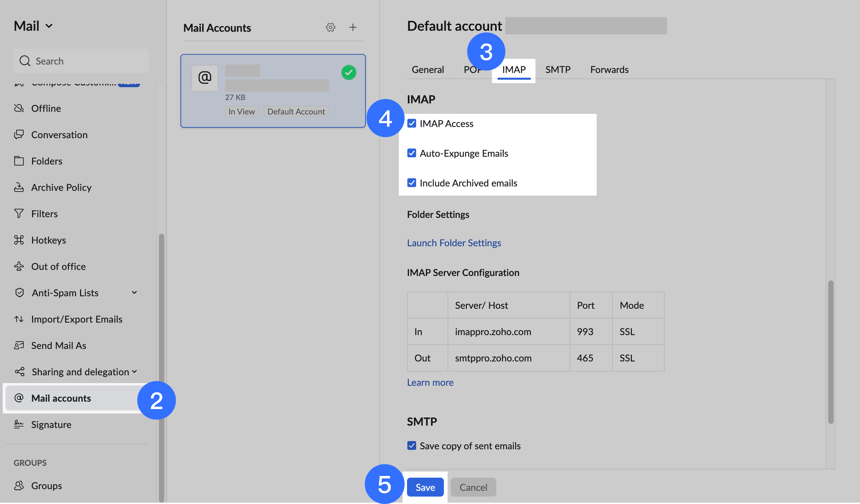
Task: Save the IMAP configuration changes
Action: coord(425,487)
